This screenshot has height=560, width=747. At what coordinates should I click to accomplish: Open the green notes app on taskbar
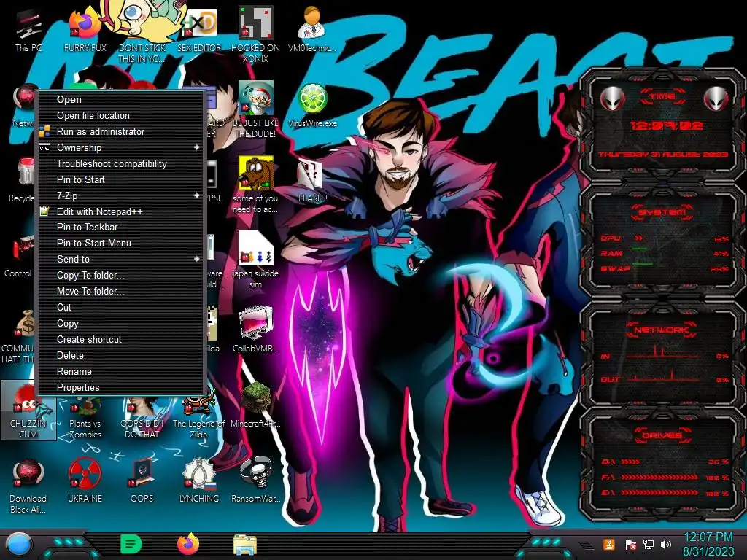pyautogui.click(x=131, y=545)
